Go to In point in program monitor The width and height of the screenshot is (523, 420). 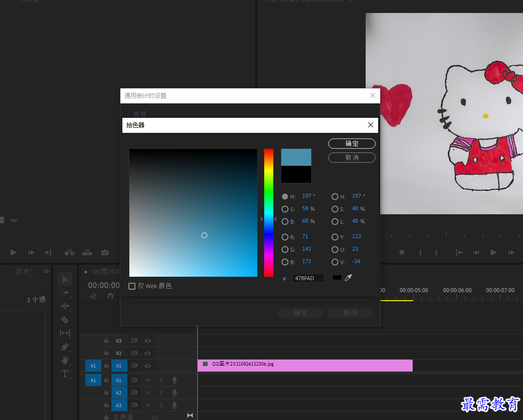[x=459, y=253]
